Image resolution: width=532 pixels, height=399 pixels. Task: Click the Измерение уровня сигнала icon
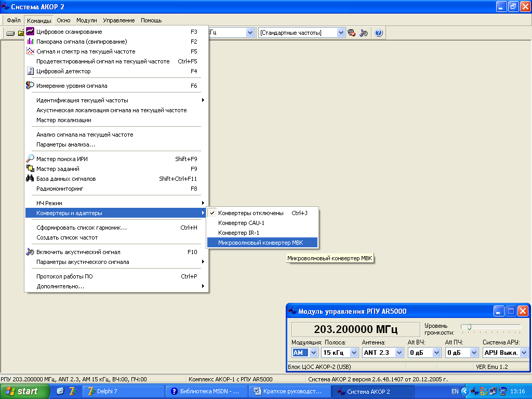coord(30,86)
